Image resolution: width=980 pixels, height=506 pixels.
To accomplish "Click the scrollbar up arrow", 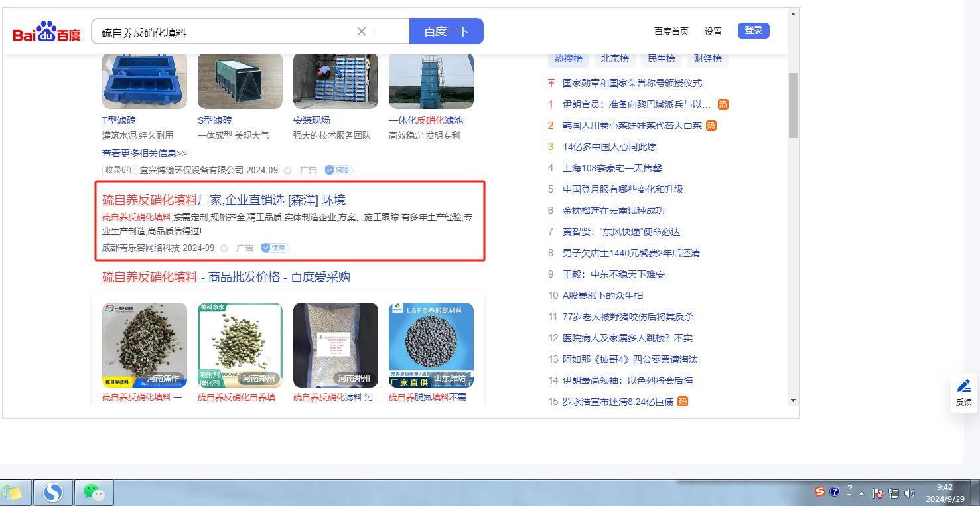I will point(793,13).
